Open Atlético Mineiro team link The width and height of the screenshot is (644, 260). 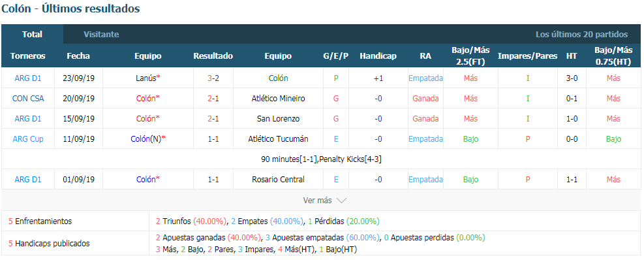tap(278, 99)
